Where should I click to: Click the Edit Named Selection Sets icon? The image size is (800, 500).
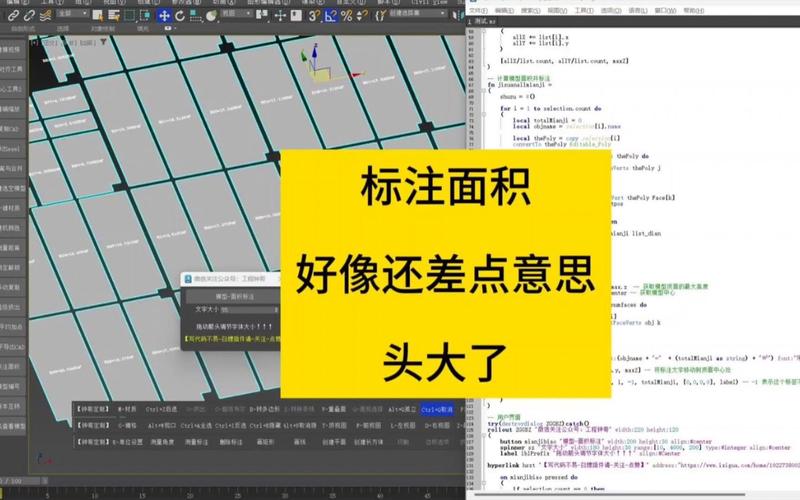click(381, 16)
